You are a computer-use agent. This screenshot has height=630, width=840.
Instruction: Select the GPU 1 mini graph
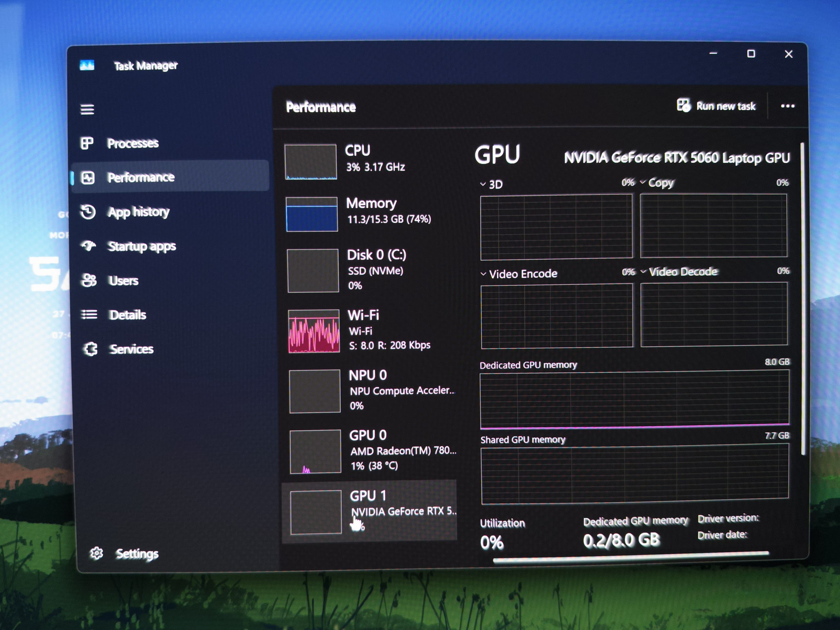point(316,512)
